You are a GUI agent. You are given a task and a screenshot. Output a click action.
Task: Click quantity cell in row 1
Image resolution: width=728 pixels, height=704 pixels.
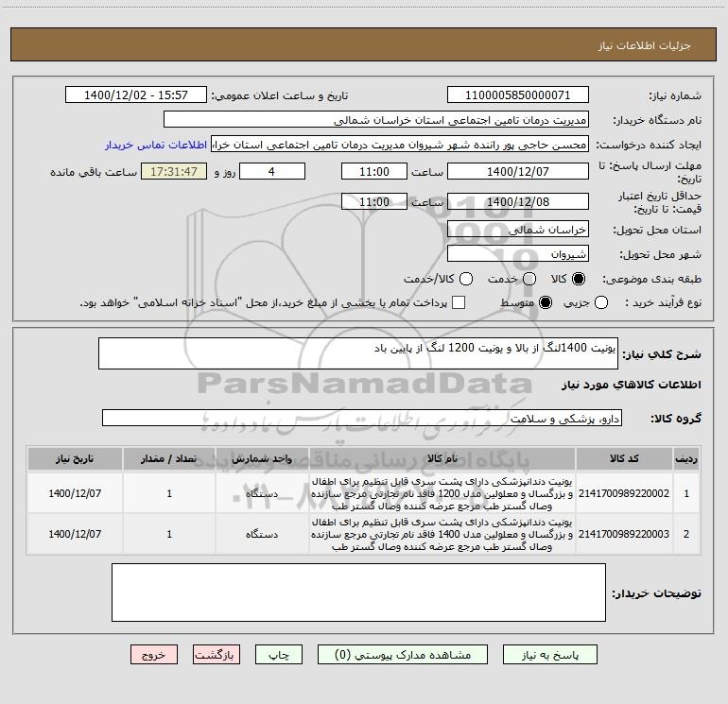[169, 493]
